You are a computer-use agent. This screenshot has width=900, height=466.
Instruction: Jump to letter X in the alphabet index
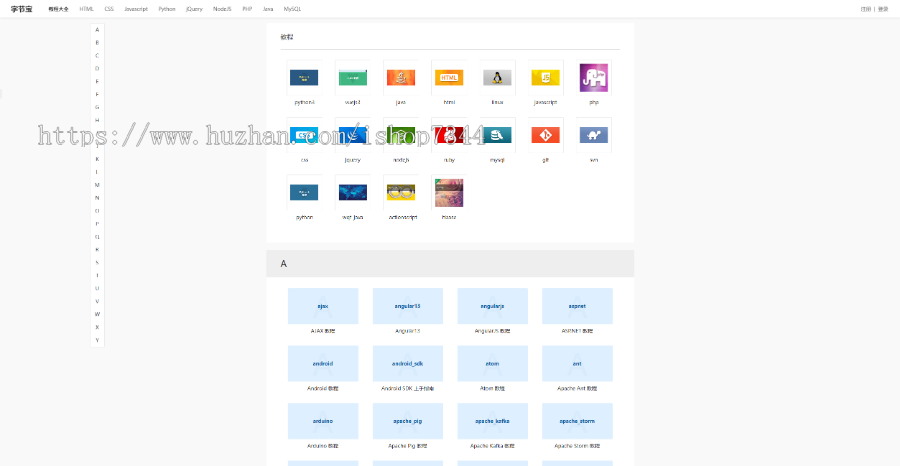coord(97,327)
